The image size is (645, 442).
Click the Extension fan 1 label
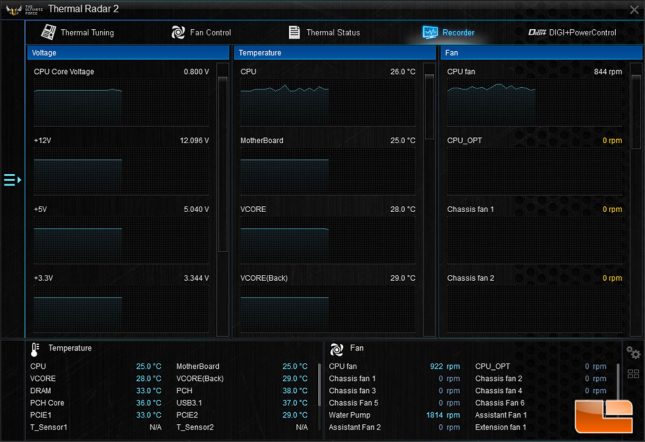pos(501,428)
